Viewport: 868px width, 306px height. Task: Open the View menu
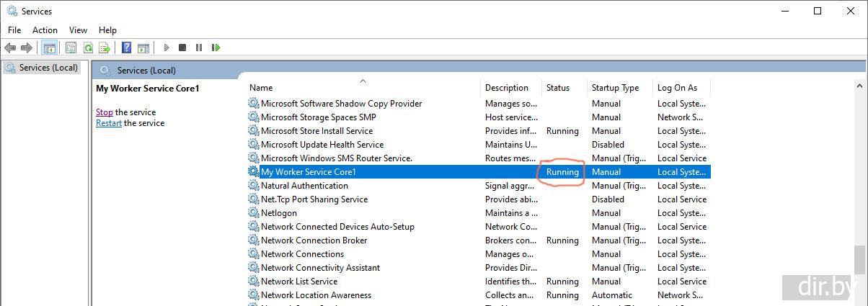point(78,30)
